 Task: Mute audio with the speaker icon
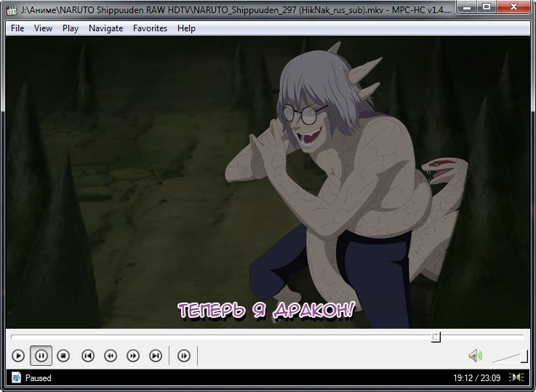[x=475, y=356]
